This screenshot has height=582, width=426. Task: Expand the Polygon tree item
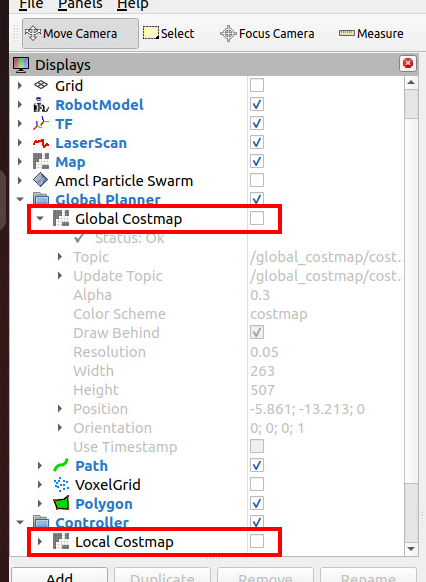pos(40,503)
